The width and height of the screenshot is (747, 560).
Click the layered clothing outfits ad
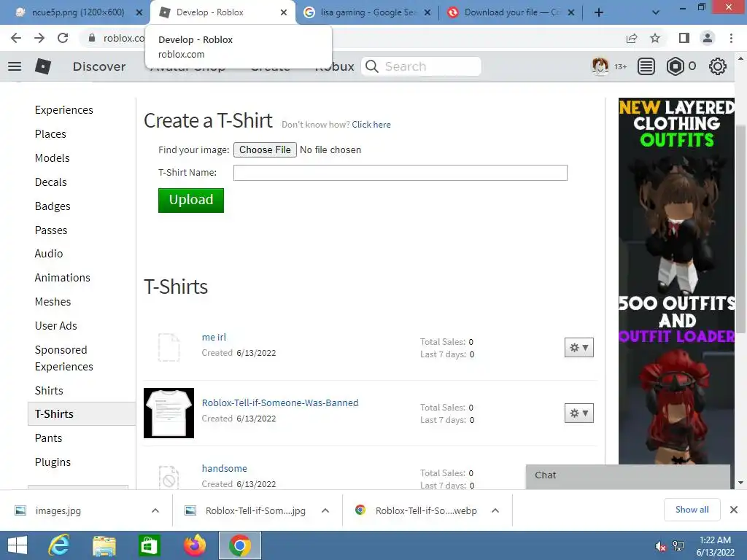[676, 281]
